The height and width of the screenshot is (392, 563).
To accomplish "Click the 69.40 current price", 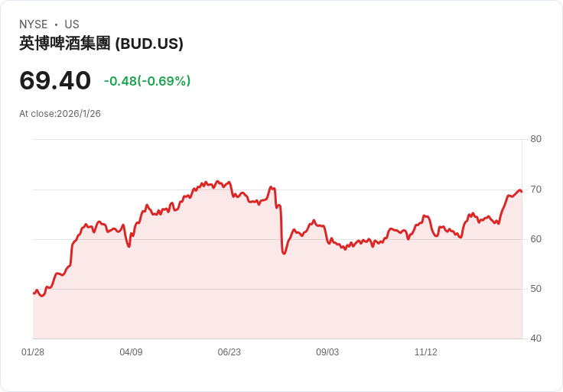I will [x=55, y=80].
